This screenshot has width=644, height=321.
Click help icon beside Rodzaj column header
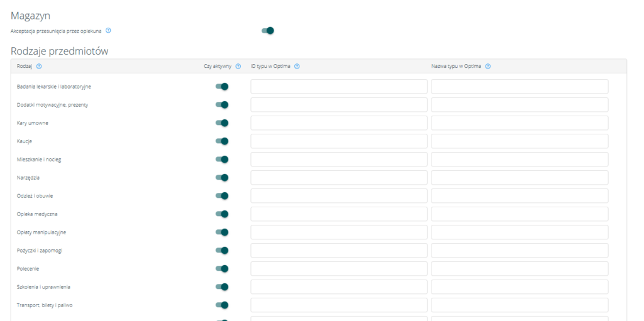(39, 67)
